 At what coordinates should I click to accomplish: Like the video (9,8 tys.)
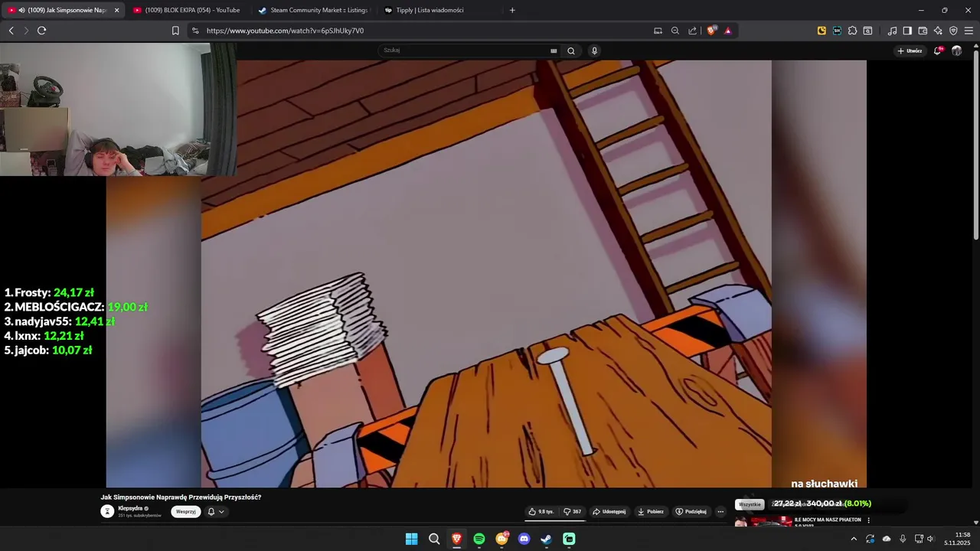541,511
